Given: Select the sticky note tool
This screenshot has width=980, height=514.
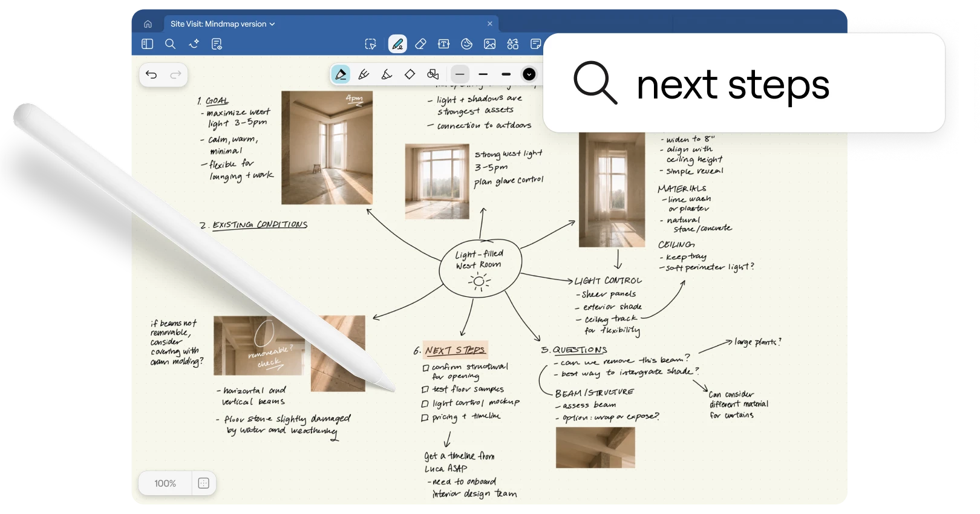Looking at the screenshot, I should [x=535, y=44].
